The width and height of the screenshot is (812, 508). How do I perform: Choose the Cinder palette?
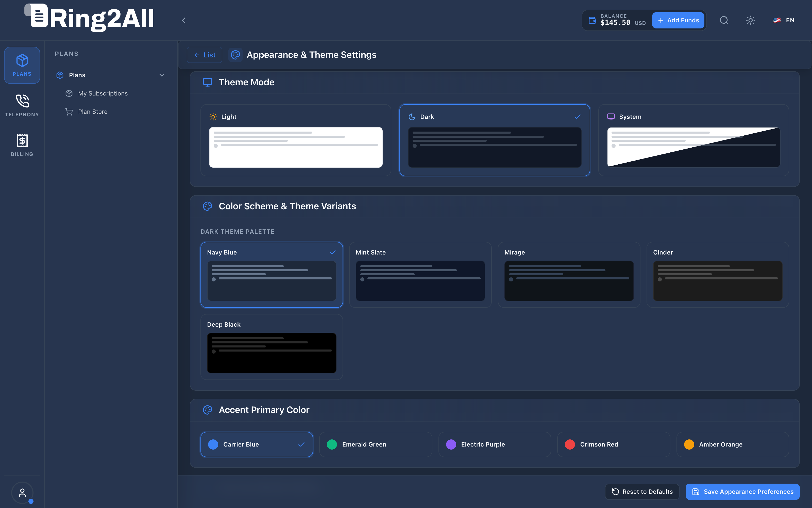[718, 275]
